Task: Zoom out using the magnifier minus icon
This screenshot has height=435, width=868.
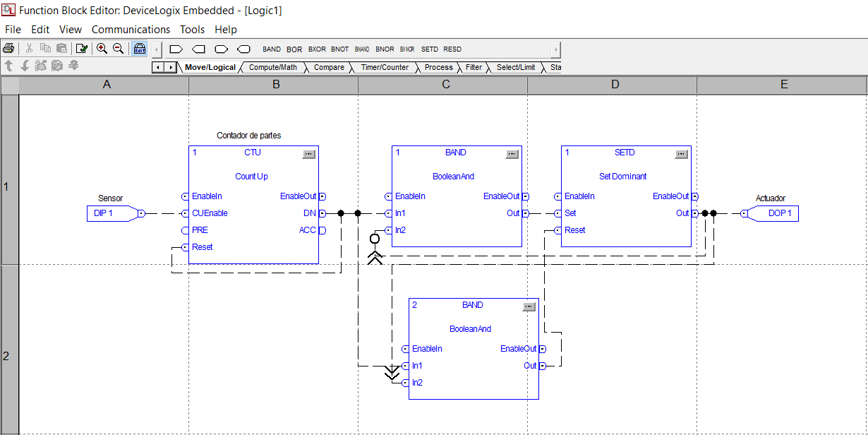Action: [x=119, y=49]
